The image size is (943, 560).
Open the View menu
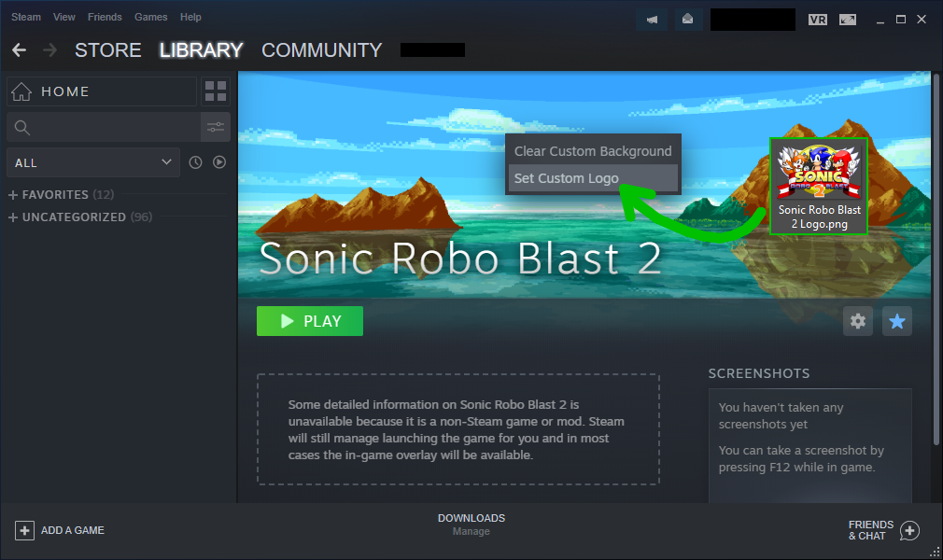(x=64, y=17)
